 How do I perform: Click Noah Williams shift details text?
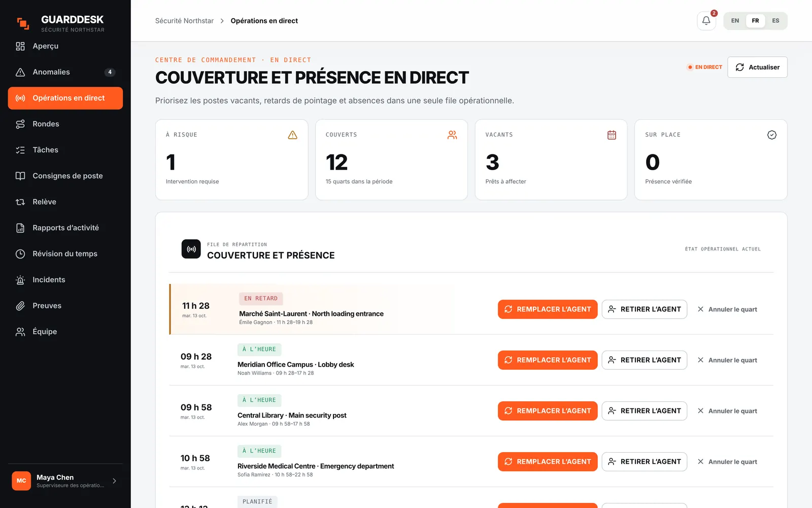[276, 373]
